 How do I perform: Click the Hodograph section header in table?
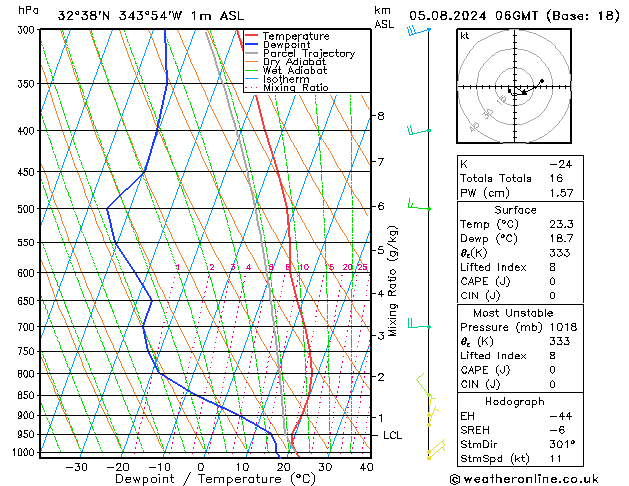tap(515, 401)
